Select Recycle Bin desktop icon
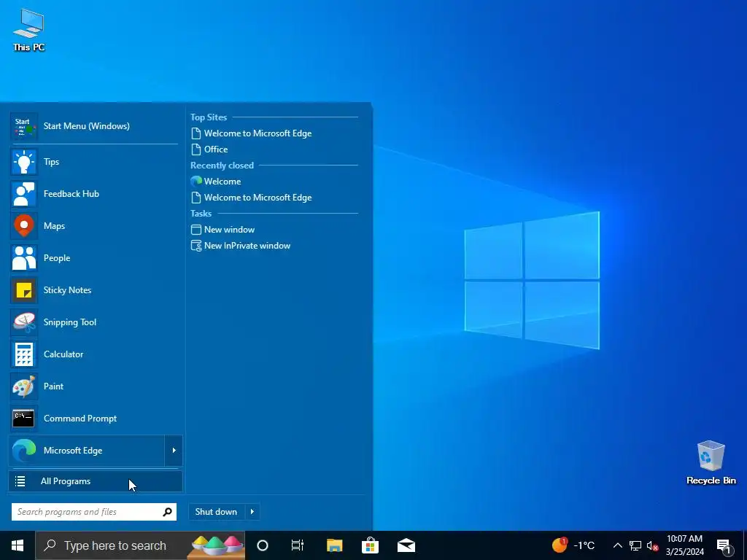The width and height of the screenshot is (747, 560). (x=711, y=462)
